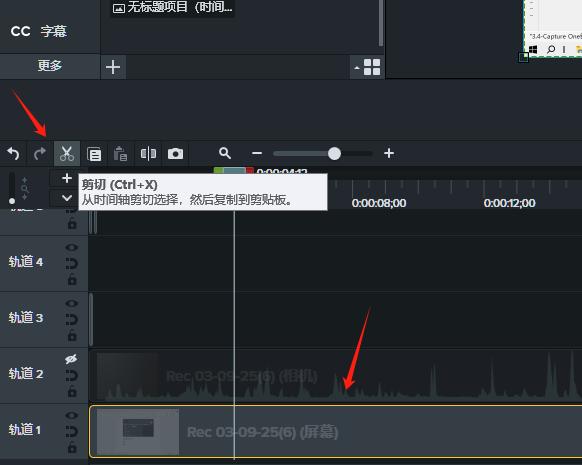Click the camera snapshot icon
The image size is (582, 465).
coord(175,153)
